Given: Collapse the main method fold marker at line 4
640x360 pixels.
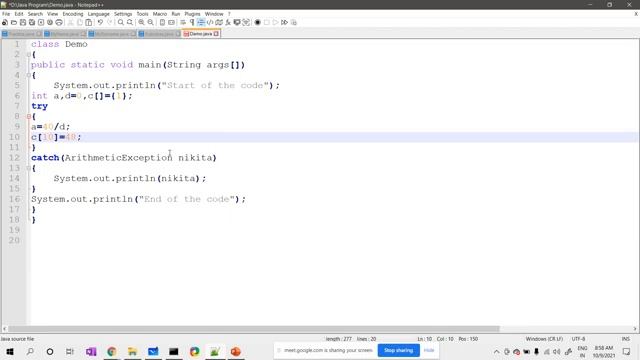Looking at the screenshot, I should pos(29,75).
